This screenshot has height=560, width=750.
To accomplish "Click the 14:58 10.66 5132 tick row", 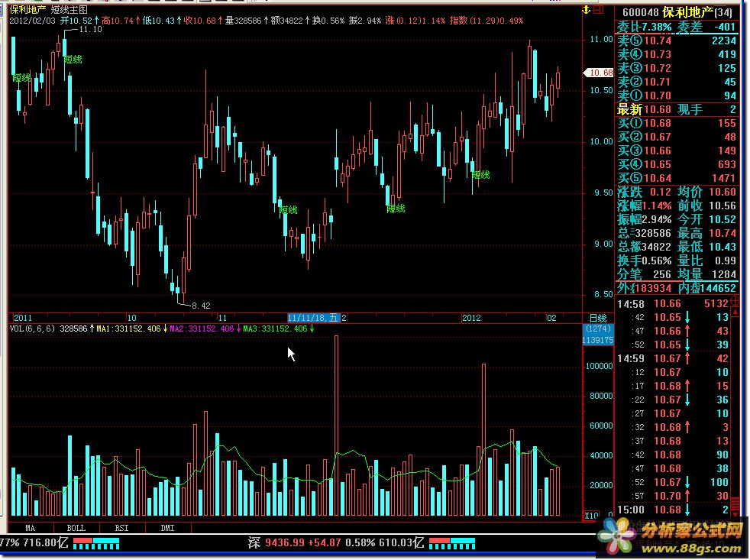I will click(x=673, y=304).
